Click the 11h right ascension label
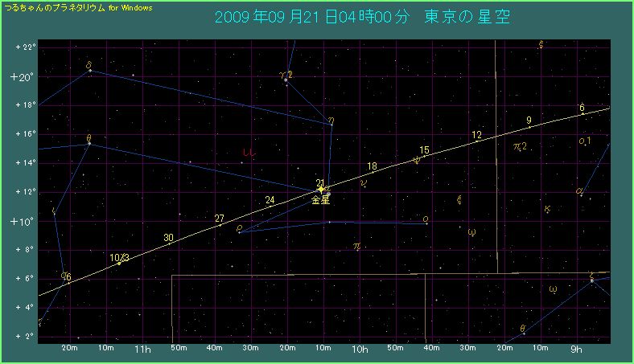The image size is (634, 364). [x=142, y=350]
